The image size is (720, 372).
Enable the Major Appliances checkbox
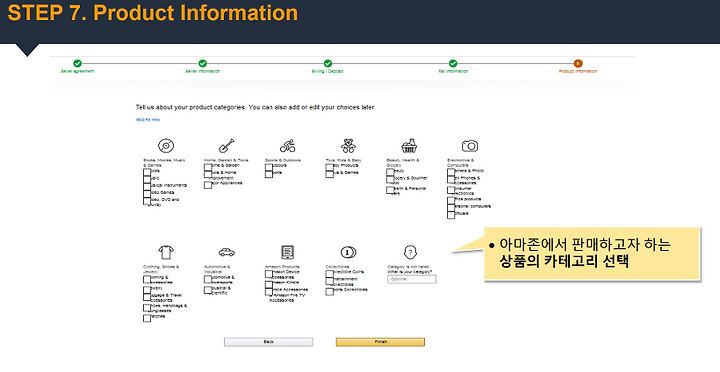(x=208, y=185)
